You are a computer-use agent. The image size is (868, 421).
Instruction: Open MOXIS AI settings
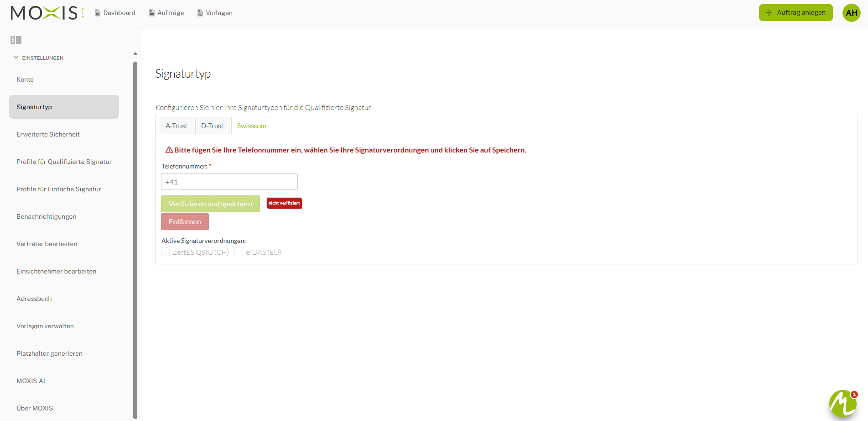point(64,381)
